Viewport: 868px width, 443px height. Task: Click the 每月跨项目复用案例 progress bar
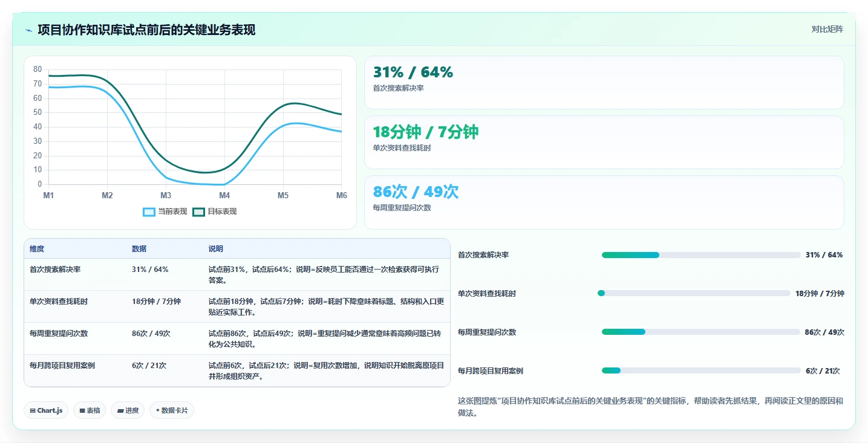(701, 370)
